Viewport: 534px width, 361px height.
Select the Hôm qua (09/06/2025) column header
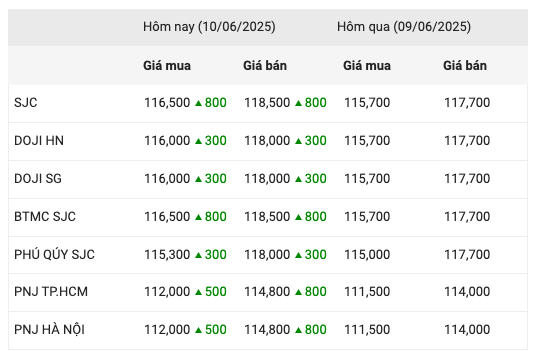click(404, 27)
